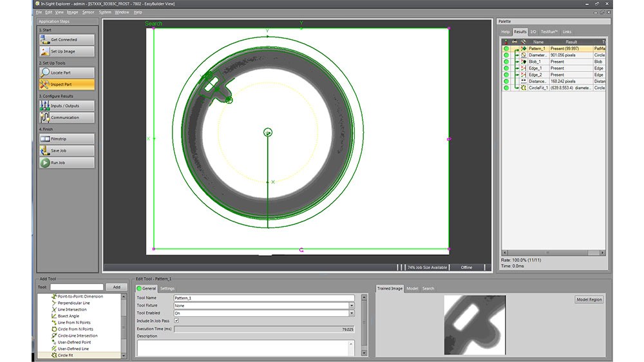The image size is (644, 362).
Task: Click the Get Connected step icon
Action: pyautogui.click(x=45, y=39)
